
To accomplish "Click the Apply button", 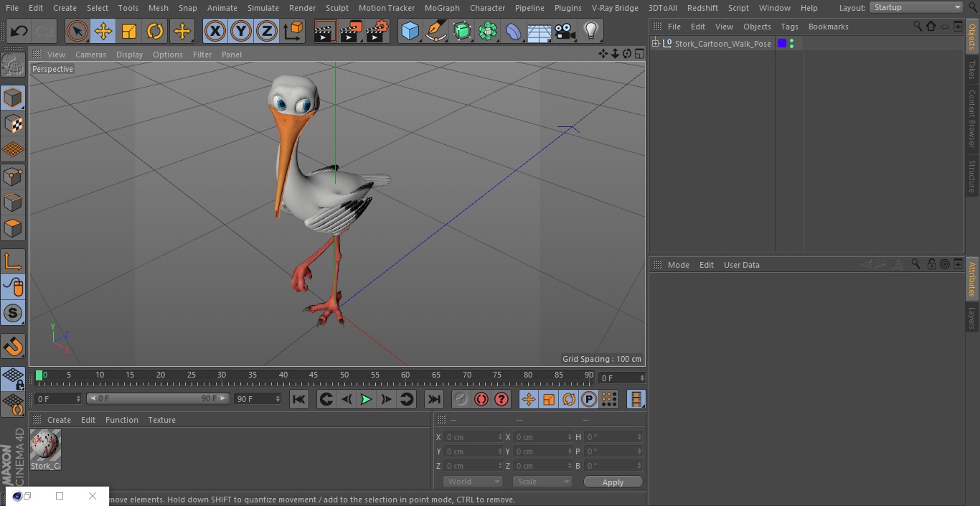I will click(613, 482).
